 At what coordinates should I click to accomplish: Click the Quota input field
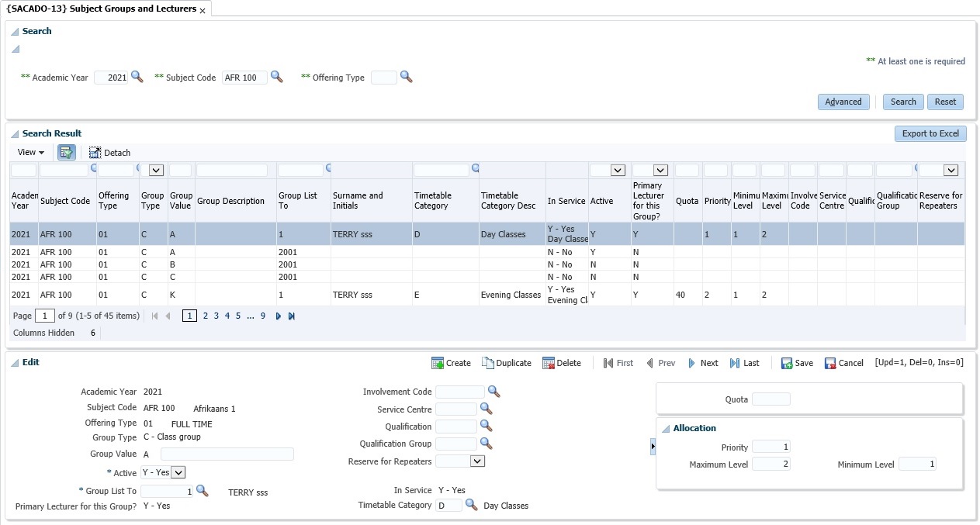click(x=770, y=399)
